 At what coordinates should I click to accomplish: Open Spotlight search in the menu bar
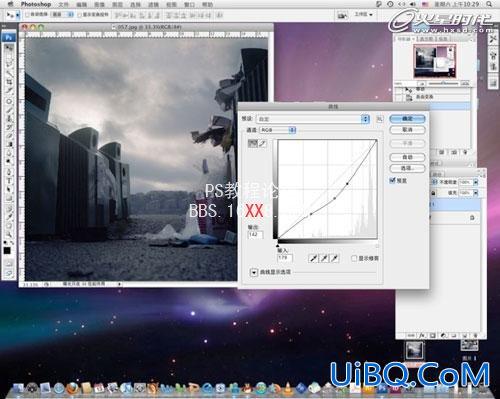point(489,4)
